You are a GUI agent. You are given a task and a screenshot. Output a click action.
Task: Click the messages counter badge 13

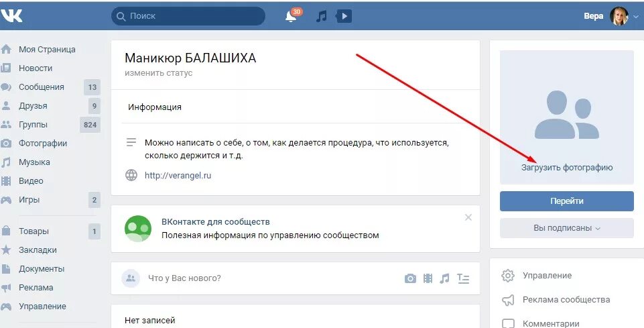click(x=92, y=87)
